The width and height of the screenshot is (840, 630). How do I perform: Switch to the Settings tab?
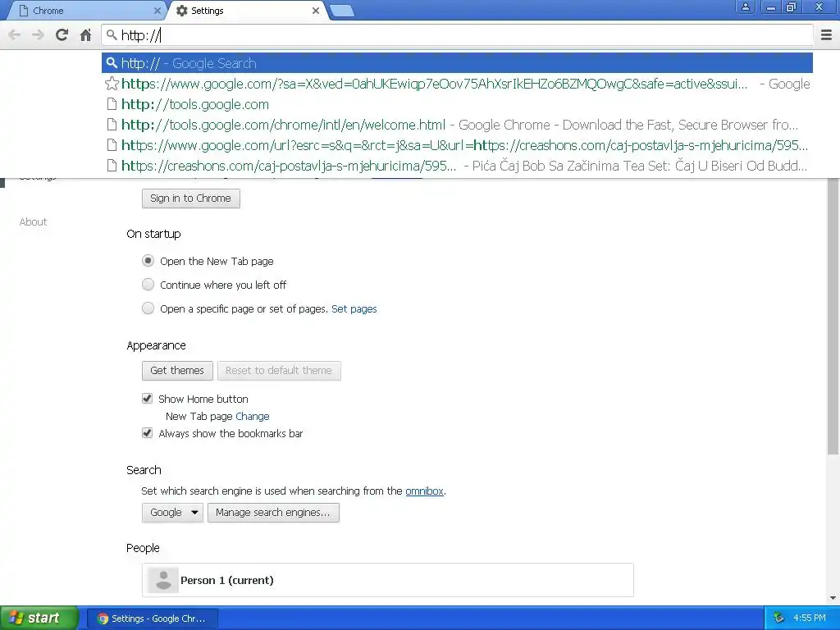[x=246, y=11]
